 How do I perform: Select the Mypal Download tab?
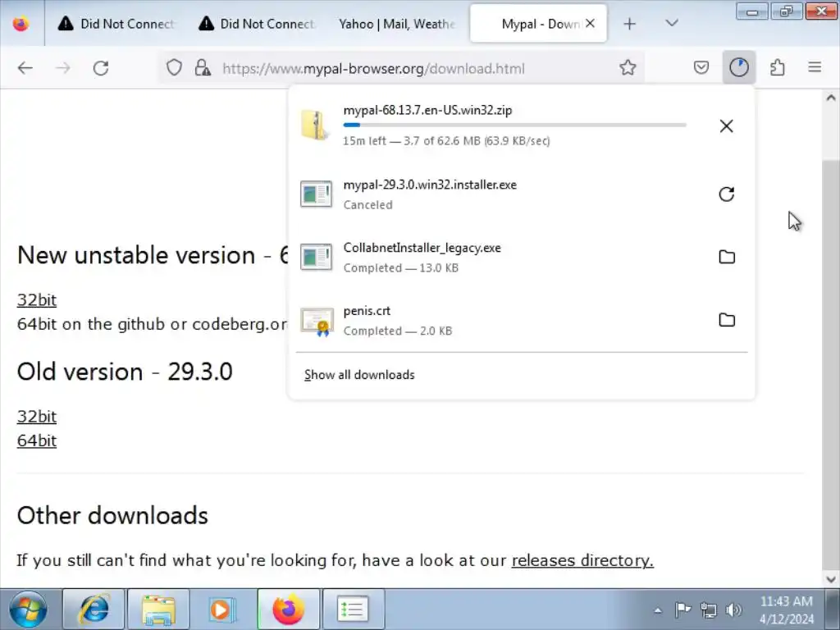click(538, 24)
